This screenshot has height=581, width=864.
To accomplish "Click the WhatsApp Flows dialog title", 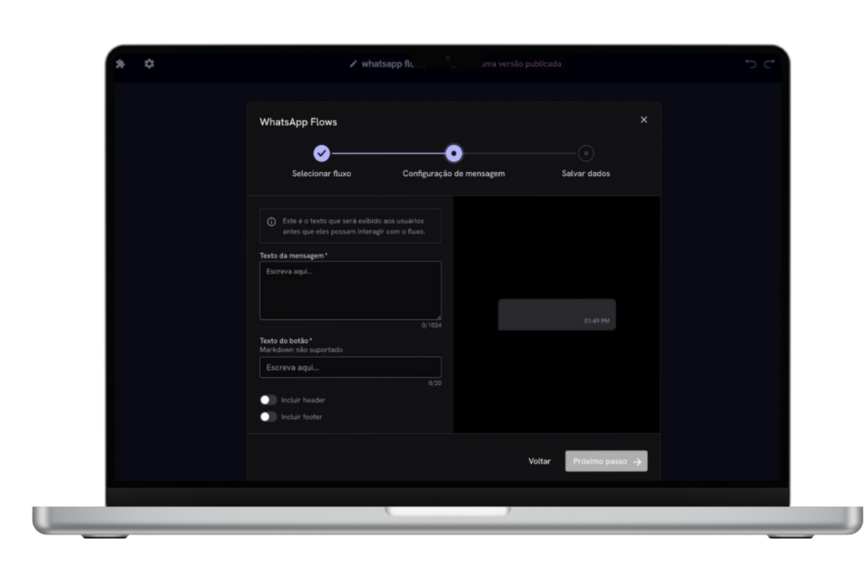I will (x=298, y=122).
